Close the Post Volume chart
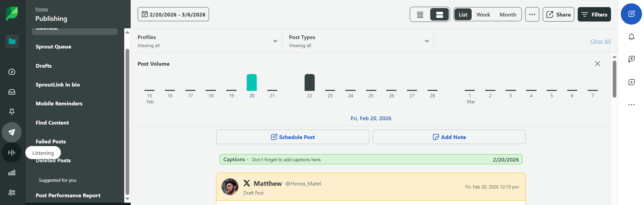The image size is (644, 205). pos(598,64)
